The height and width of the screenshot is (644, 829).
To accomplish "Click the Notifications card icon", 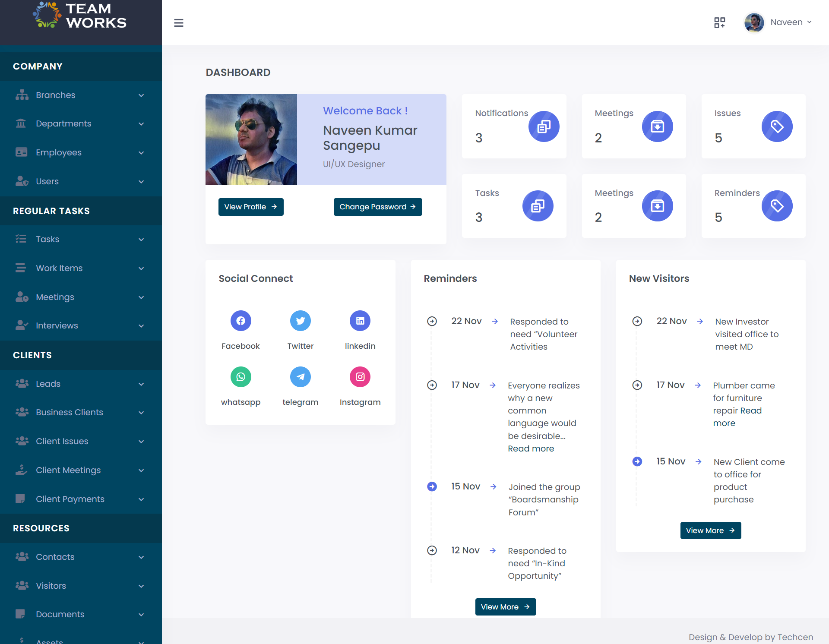I will (544, 126).
